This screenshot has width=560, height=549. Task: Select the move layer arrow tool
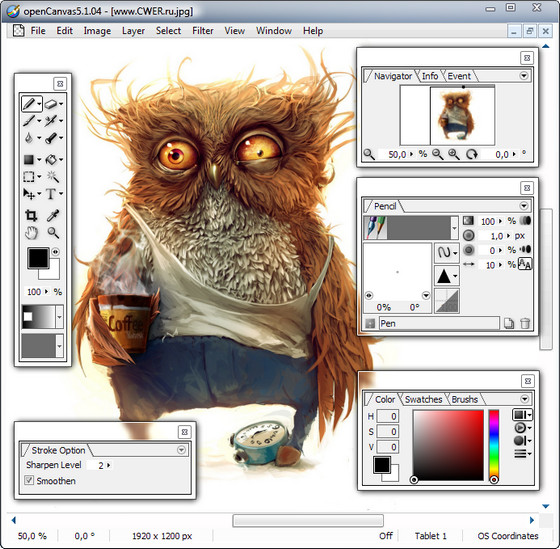(29, 194)
